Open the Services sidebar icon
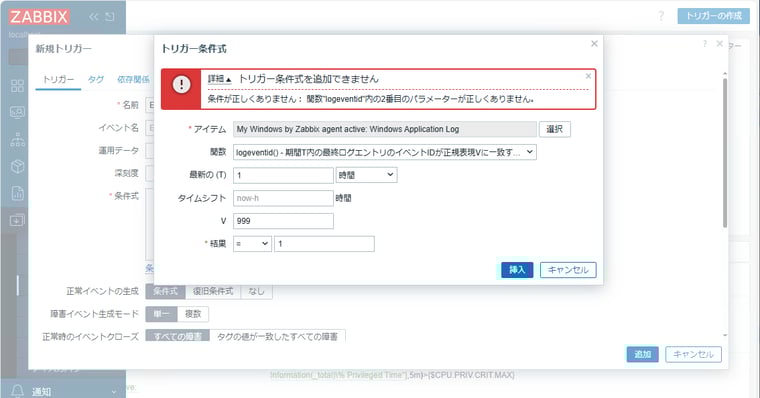 17,140
